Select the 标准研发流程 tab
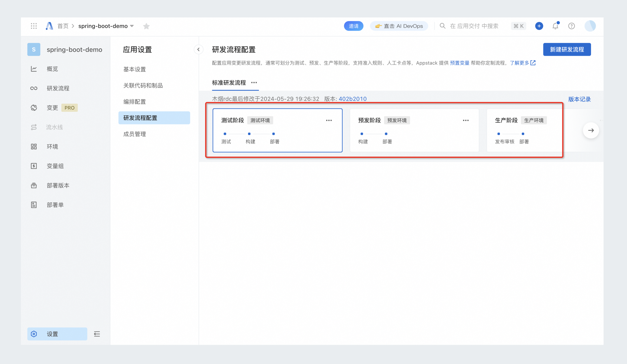This screenshot has height=364, width=627. tap(229, 83)
